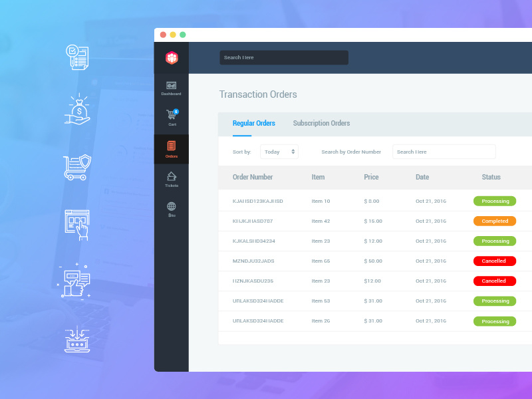The height and width of the screenshot is (399, 532).
Task: Sort the table by the Price column header
Action: click(371, 177)
